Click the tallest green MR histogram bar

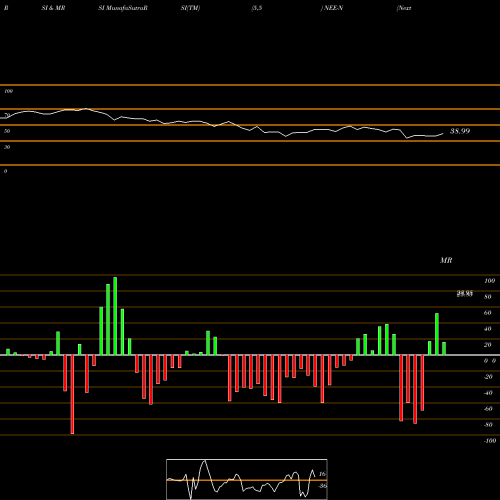point(115,316)
